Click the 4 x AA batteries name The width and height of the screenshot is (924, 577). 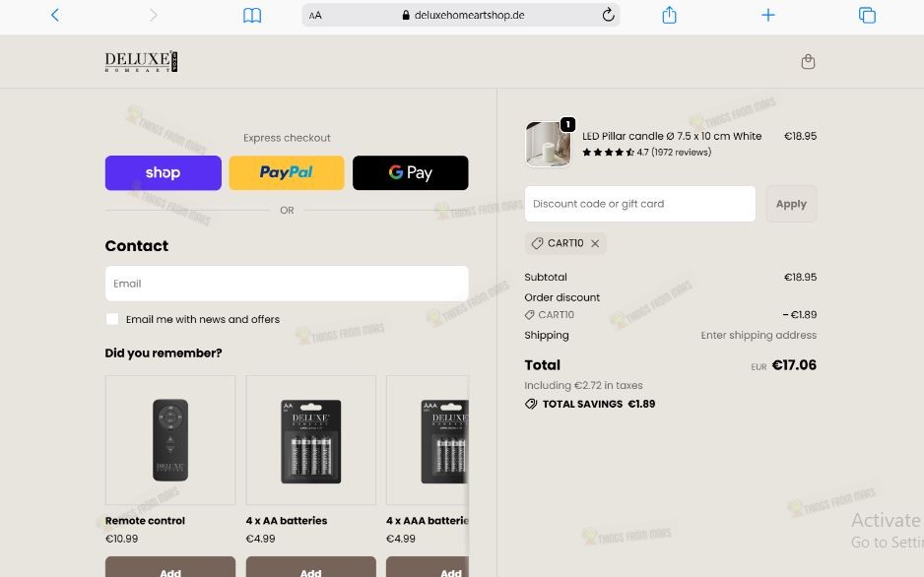click(287, 521)
